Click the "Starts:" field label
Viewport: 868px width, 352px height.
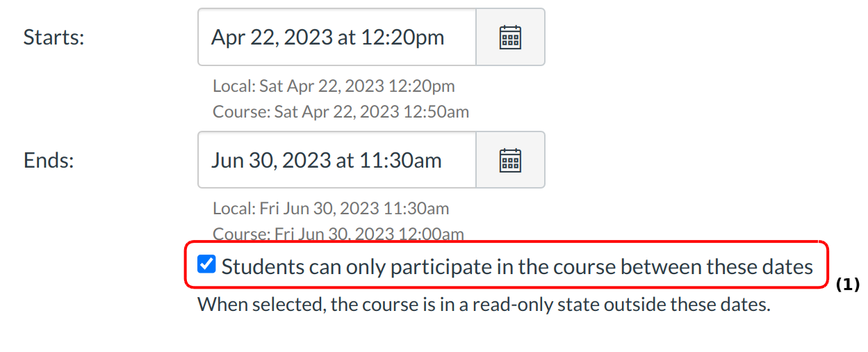[54, 37]
